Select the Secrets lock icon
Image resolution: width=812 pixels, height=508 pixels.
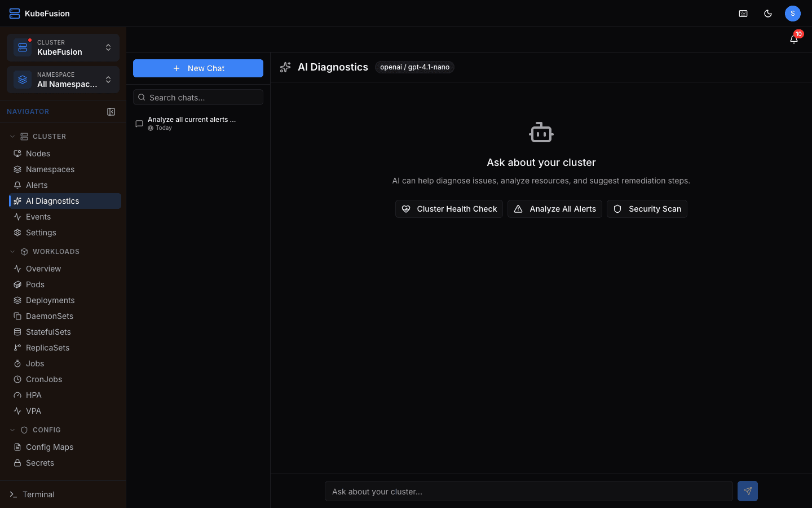pyautogui.click(x=17, y=463)
